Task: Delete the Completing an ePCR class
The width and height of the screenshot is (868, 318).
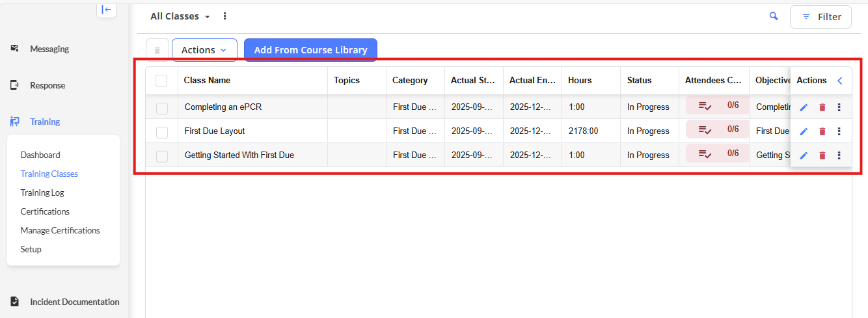Action: tap(822, 107)
